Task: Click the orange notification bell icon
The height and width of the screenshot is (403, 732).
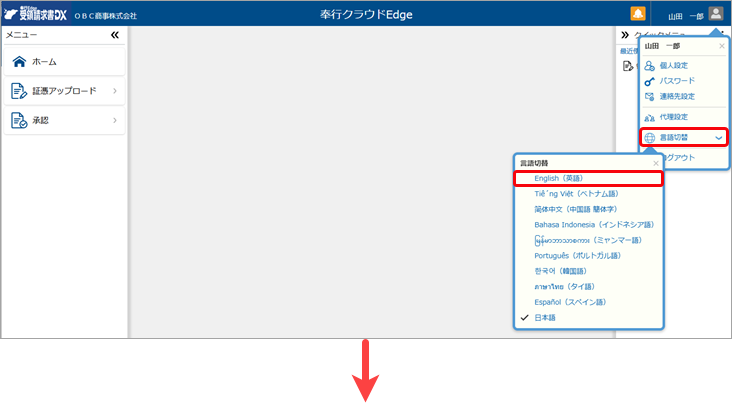Action: pyautogui.click(x=638, y=14)
